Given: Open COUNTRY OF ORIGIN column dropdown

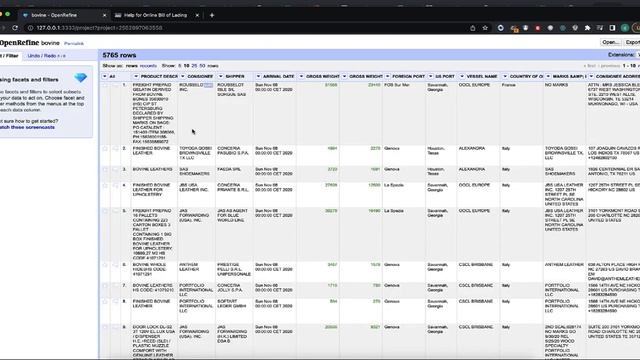Looking at the screenshot, I should (505, 76).
